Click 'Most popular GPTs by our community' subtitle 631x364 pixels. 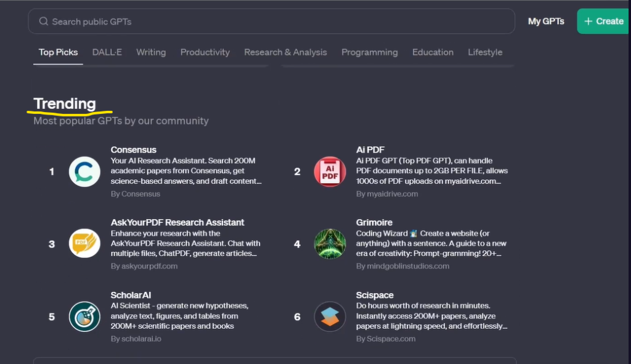click(x=121, y=121)
